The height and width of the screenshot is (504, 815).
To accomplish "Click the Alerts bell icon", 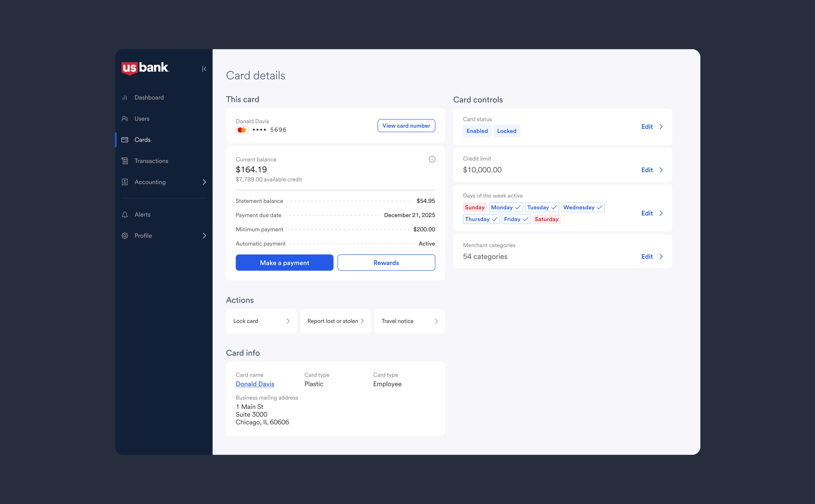I will (125, 215).
